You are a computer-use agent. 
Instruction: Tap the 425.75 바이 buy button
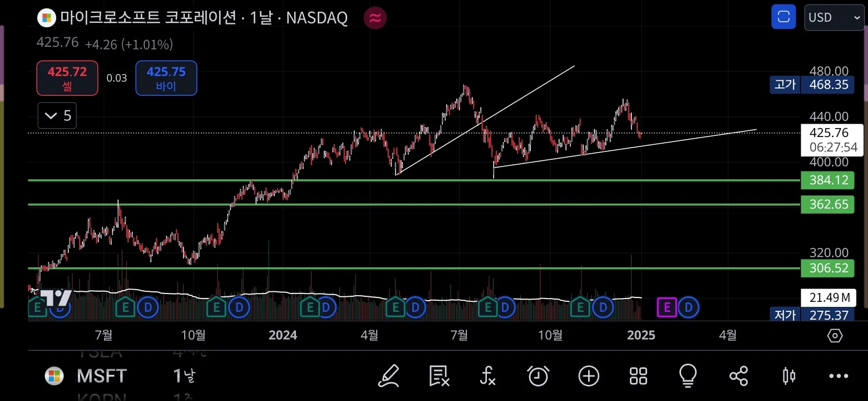[166, 78]
